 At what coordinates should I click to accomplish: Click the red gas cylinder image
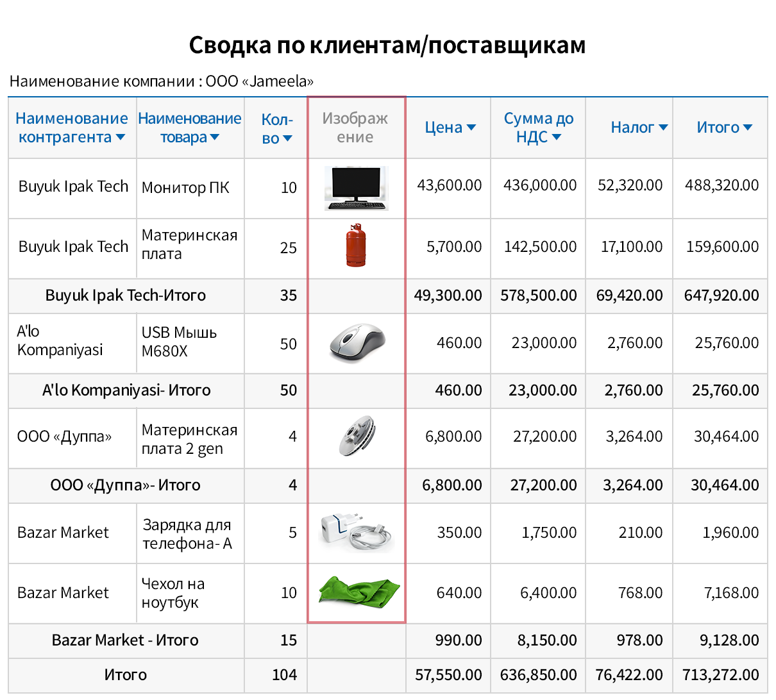pos(357,247)
